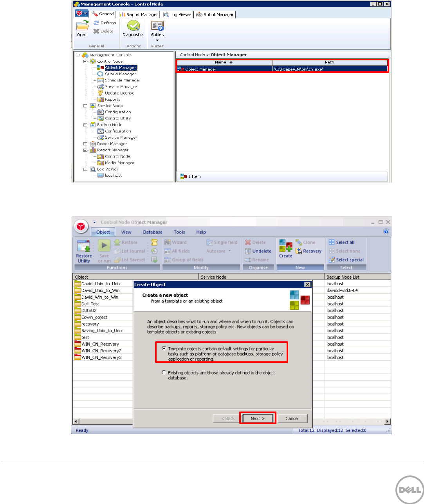
Task: Select Queue Manager in the tree
Action: pyautogui.click(x=120, y=74)
